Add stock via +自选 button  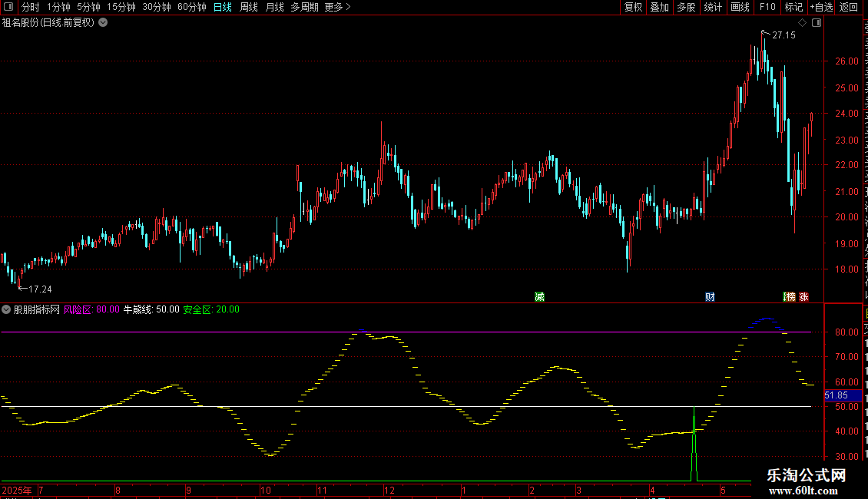(821, 7)
